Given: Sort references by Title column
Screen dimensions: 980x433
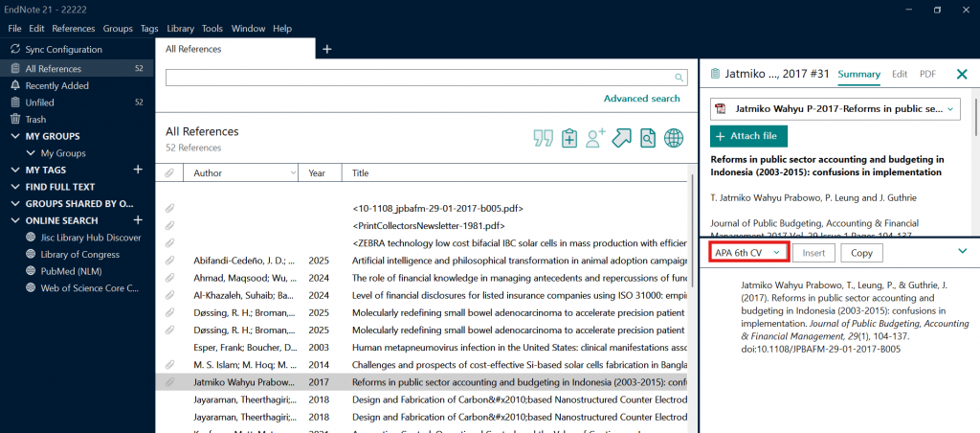Looking at the screenshot, I should click(514, 173).
